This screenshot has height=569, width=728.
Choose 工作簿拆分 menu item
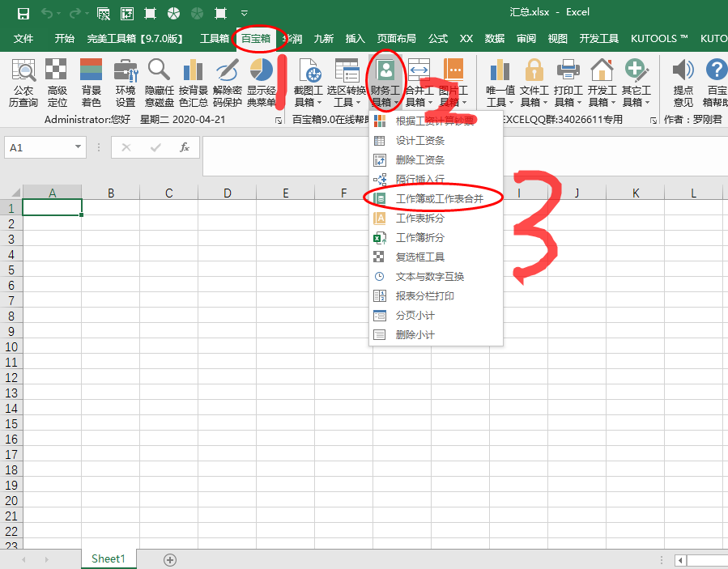(x=436, y=238)
